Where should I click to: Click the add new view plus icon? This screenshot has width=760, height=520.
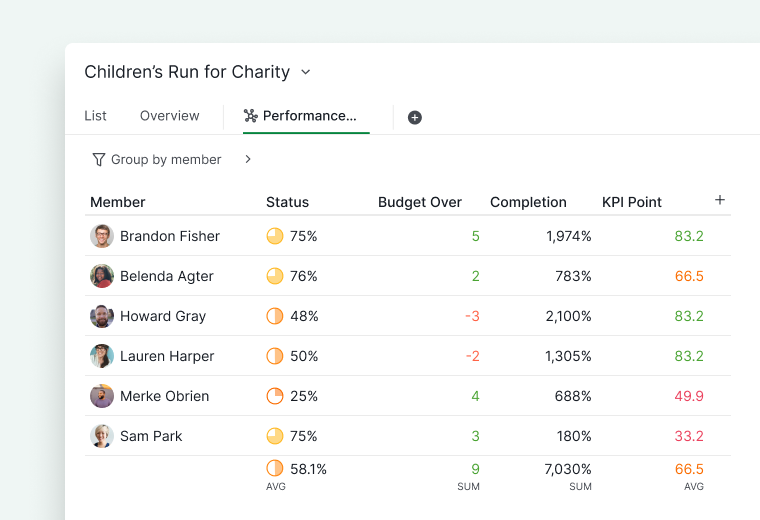[415, 117]
